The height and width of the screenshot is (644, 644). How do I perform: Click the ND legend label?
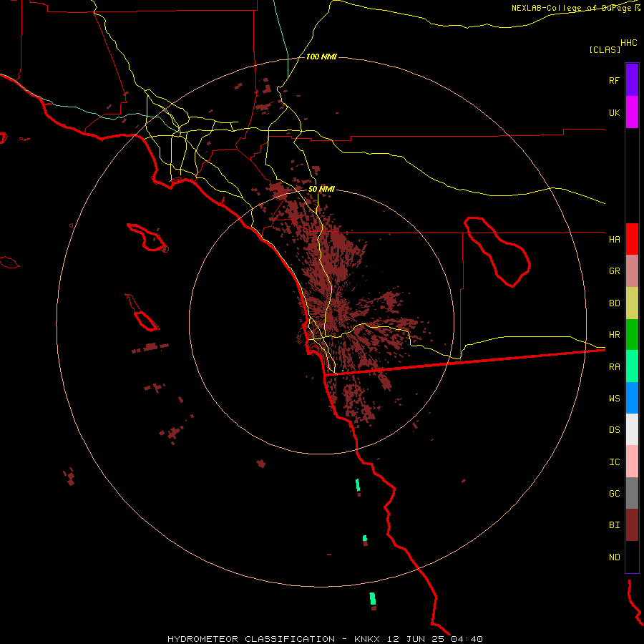pos(614,557)
